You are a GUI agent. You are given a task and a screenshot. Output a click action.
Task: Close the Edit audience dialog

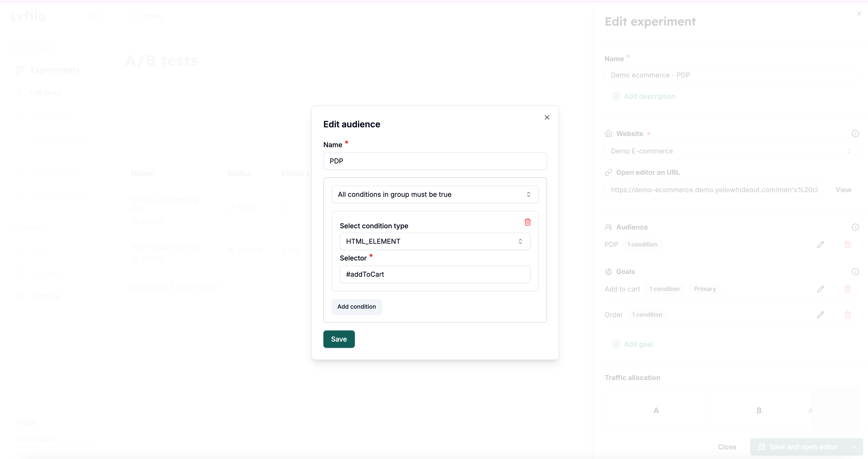click(547, 117)
